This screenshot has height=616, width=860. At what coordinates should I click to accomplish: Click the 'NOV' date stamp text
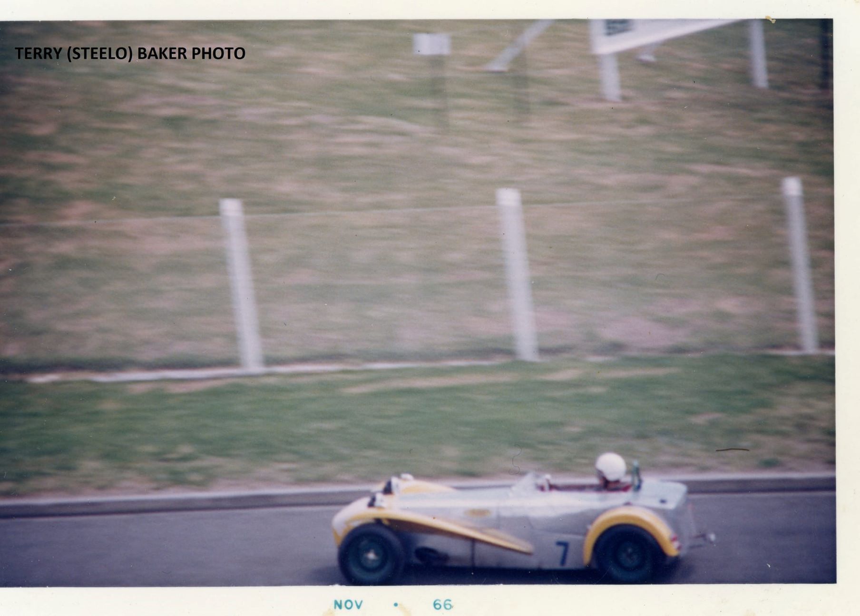(x=348, y=605)
